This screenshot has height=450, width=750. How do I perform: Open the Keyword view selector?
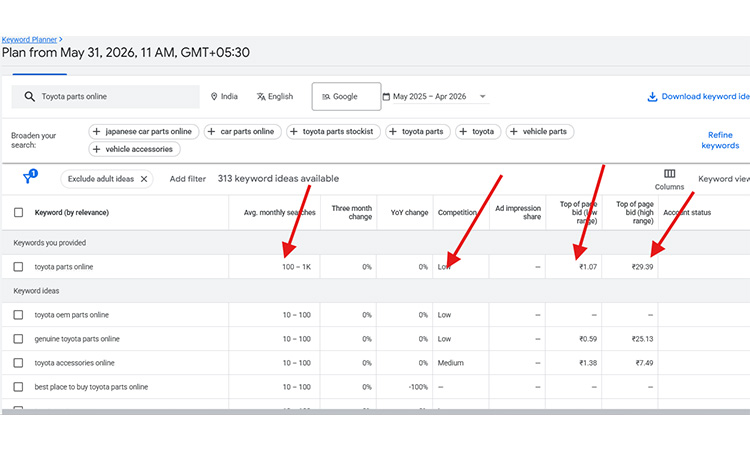[x=724, y=179]
